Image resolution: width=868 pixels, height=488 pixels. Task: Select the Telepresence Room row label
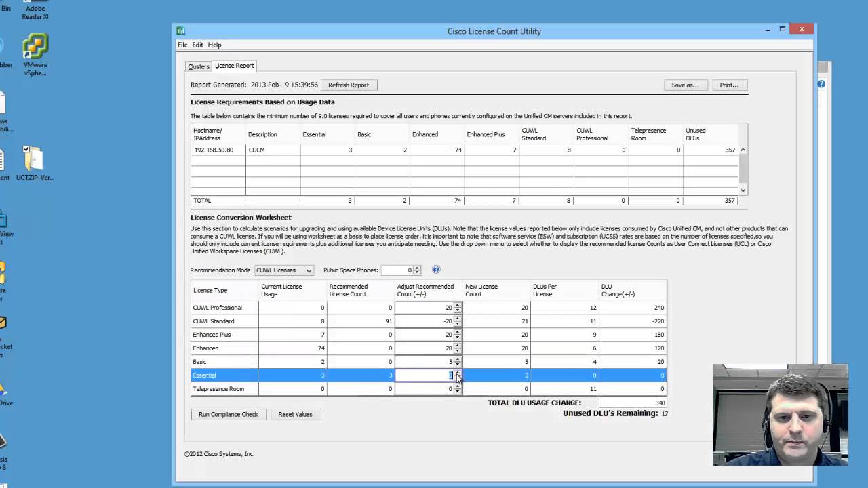(x=218, y=389)
